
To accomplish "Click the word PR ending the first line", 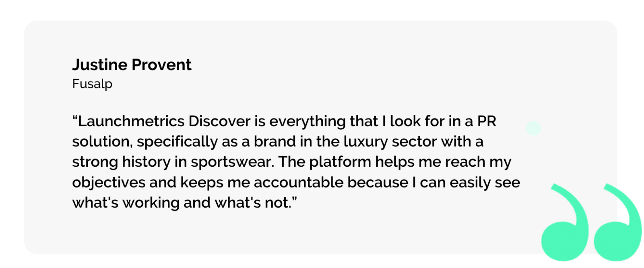I will [487, 121].
